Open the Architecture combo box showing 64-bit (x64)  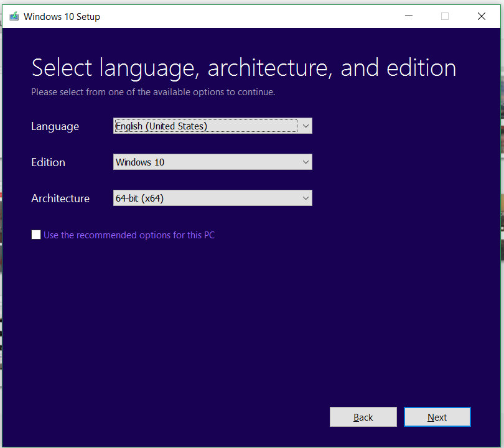[206, 198]
